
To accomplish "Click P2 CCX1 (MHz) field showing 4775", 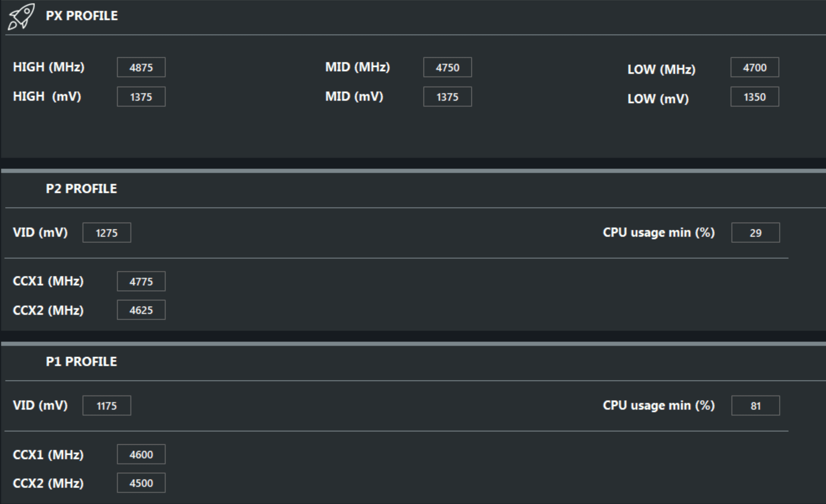I will (x=141, y=281).
